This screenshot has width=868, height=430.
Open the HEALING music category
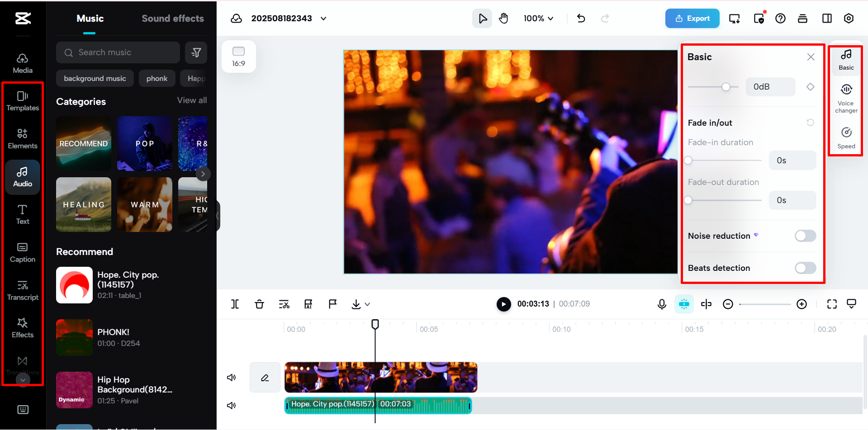click(84, 205)
